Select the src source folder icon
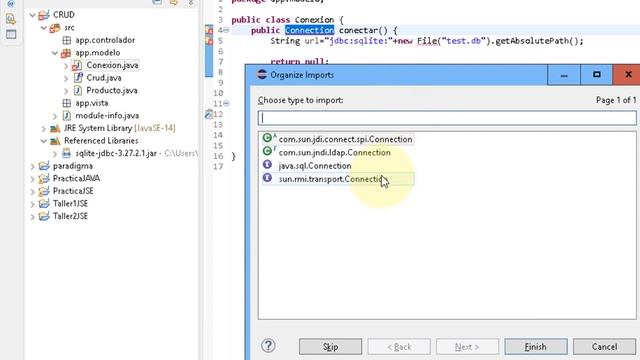640x360 pixels. [55, 28]
